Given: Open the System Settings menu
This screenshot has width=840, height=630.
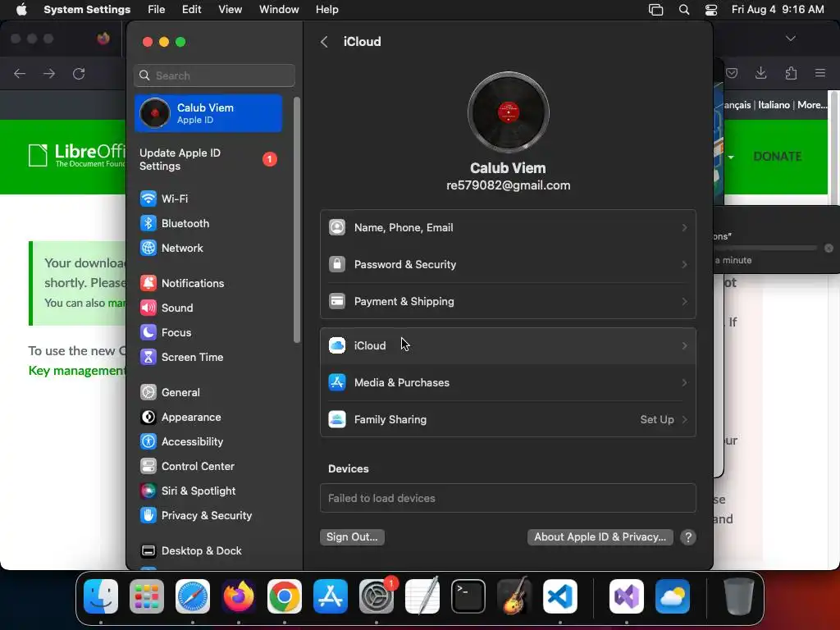Looking at the screenshot, I should pos(87,10).
